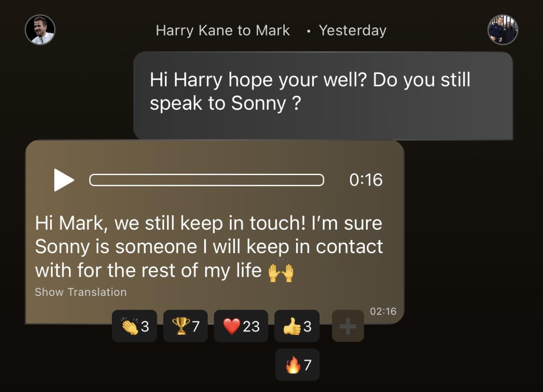This screenshot has height=392, width=543.
Task: Play the 0:16 voice message
Action: pyautogui.click(x=64, y=180)
